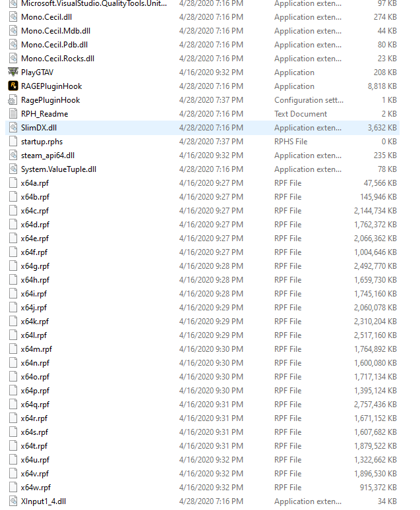This screenshot has height=510, width=420.
Task: Click the steam_api64.dll file icon
Action: click(x=13, y=155)
